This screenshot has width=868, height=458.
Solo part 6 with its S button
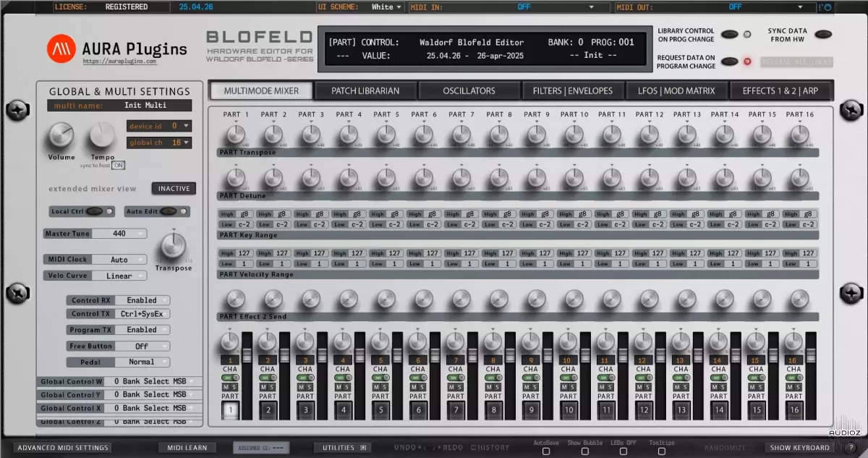tap(422, 386)
